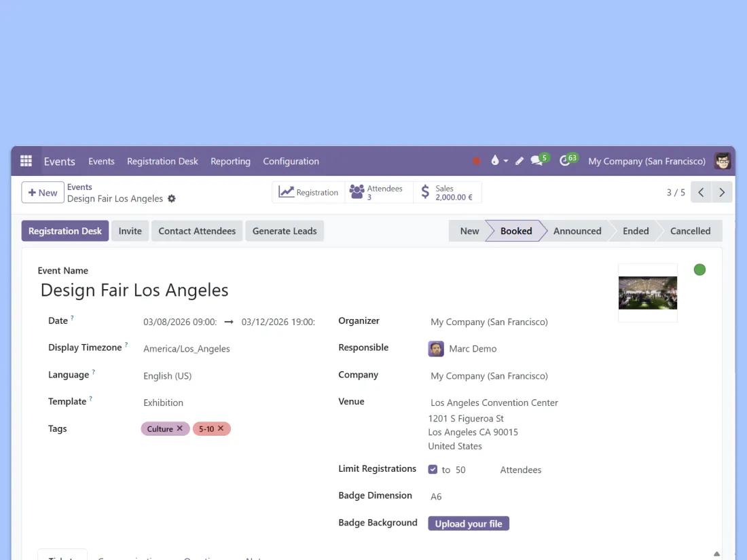
Task: Remove the Culture tag
Action: pos(180,428)
